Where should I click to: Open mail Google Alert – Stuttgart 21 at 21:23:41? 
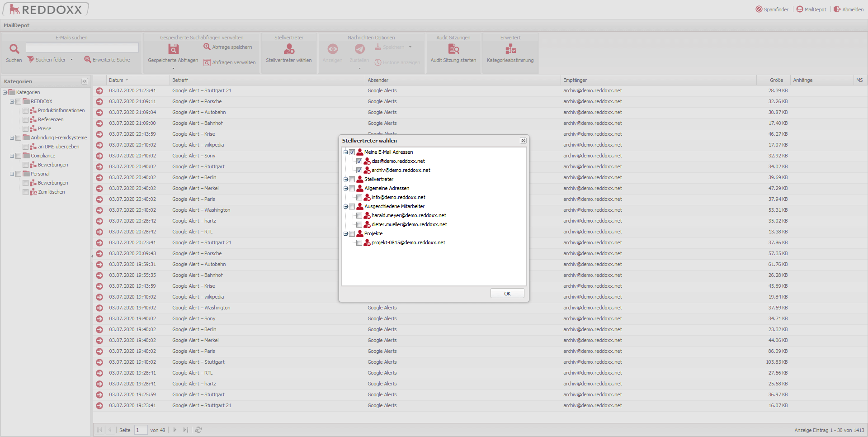pos(202,90)
